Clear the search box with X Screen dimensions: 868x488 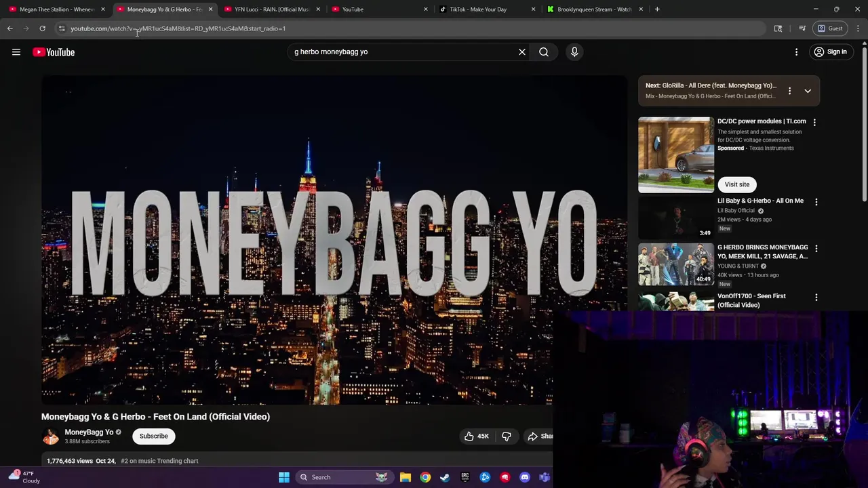tap(522, 52)
